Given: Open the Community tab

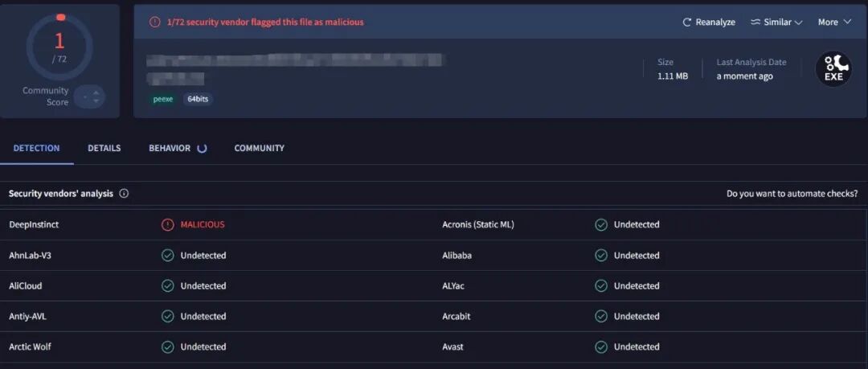Looking at the screenshot, I should (259, 148).
